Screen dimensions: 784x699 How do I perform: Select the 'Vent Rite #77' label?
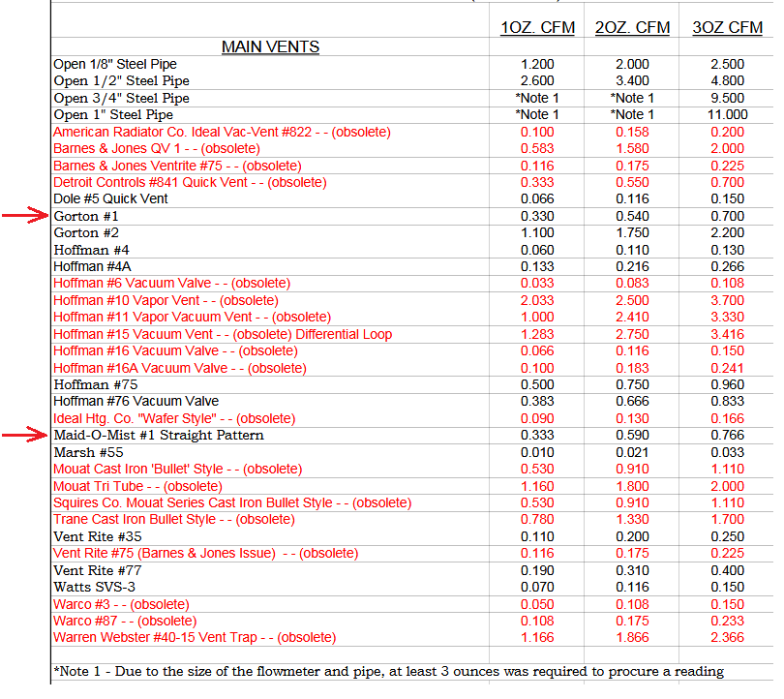pos(98,571)
